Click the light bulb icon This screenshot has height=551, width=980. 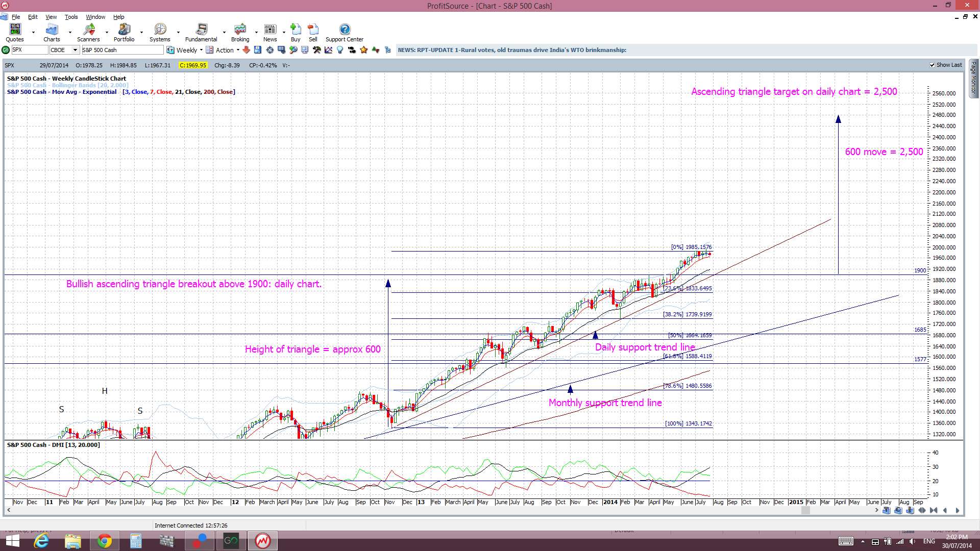339,50
